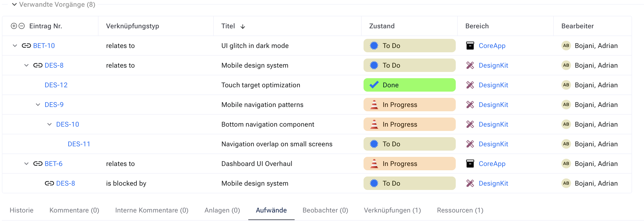This screenshot has width=644, height=224.
Task: Open the Ressourcen (1) tab
Action: pyautogui.click(x=460, y=210)
